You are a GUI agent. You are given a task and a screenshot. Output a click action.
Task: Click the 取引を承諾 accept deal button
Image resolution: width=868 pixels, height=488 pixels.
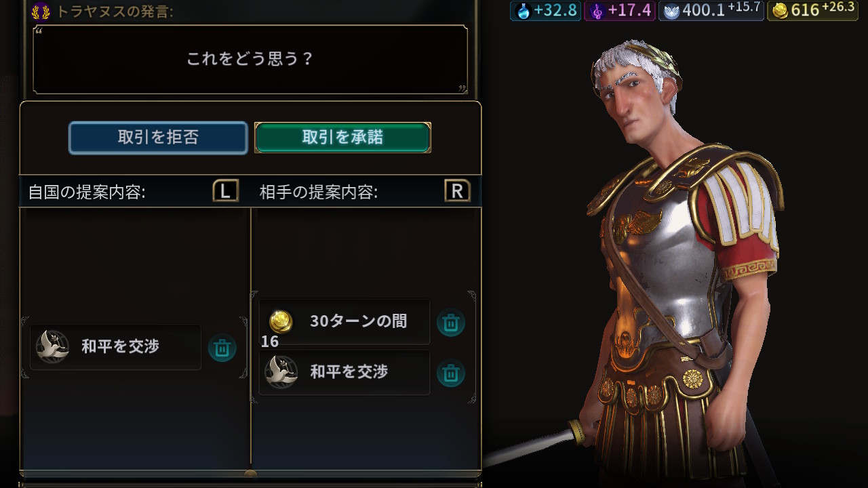[342, 138]
